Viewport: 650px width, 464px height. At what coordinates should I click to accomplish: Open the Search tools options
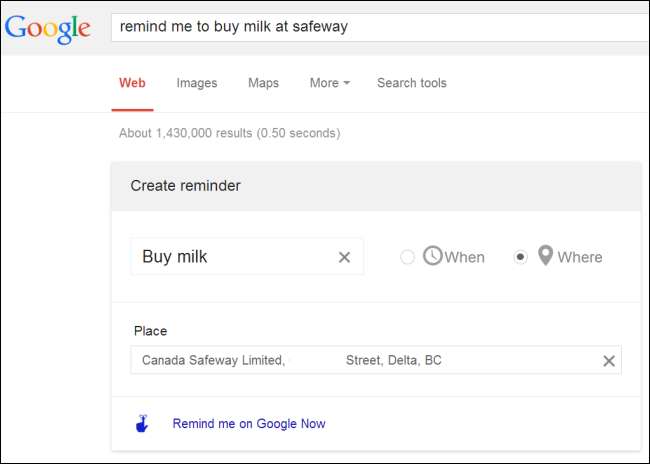411,83
